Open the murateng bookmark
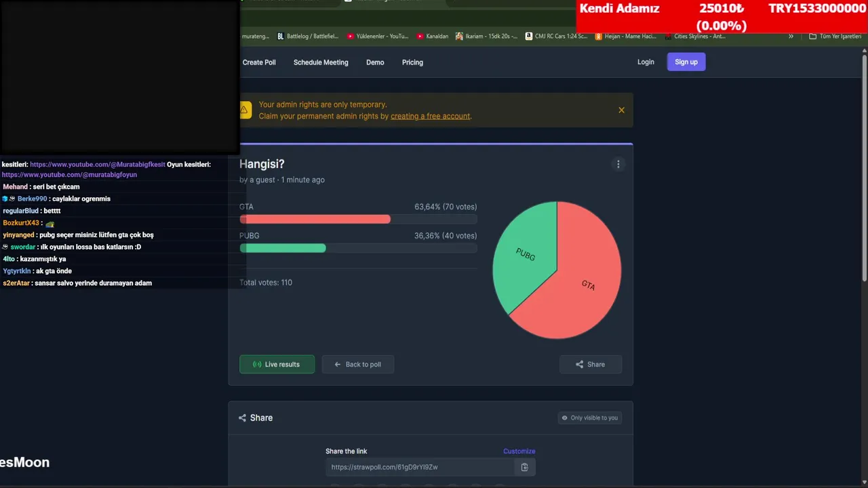 [x=256, y=37]
